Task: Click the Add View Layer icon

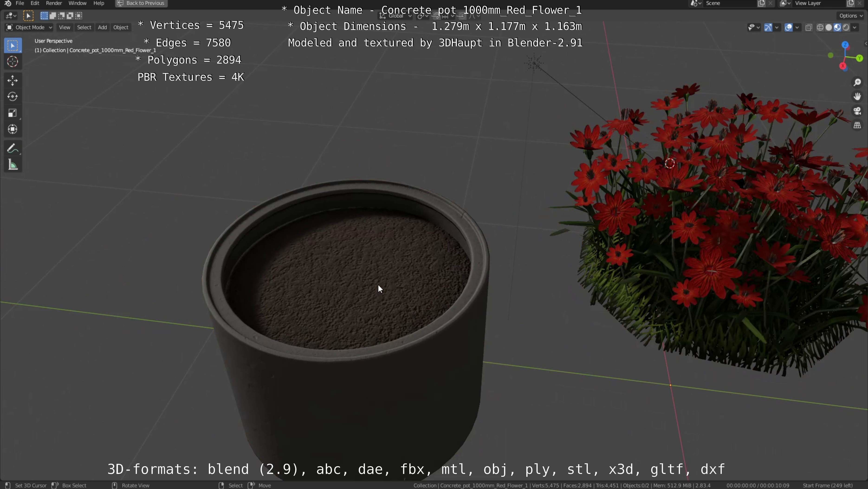Action: [850, 3]
